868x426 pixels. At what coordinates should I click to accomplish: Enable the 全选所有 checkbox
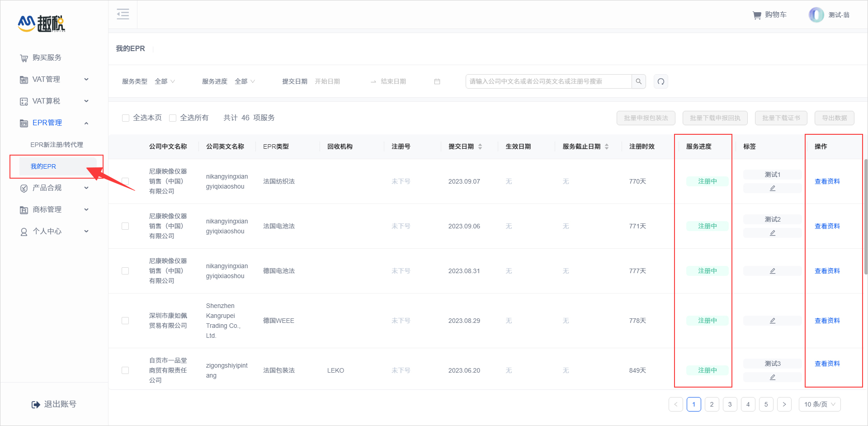coord(173,118)
